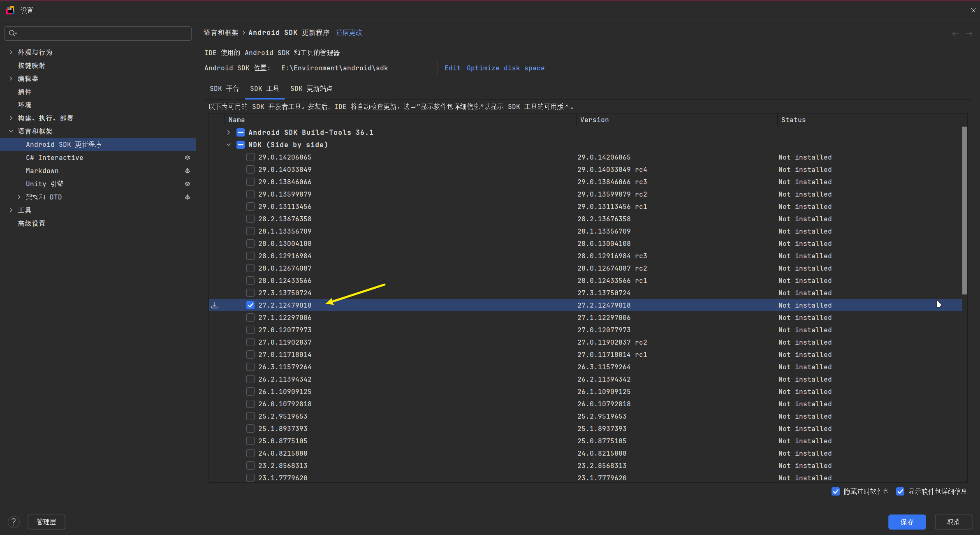The image size is (980, 535).
Task: Click the layer icon beside Unity 引擎
Action: pyautogui.click(x=187, y=184)
